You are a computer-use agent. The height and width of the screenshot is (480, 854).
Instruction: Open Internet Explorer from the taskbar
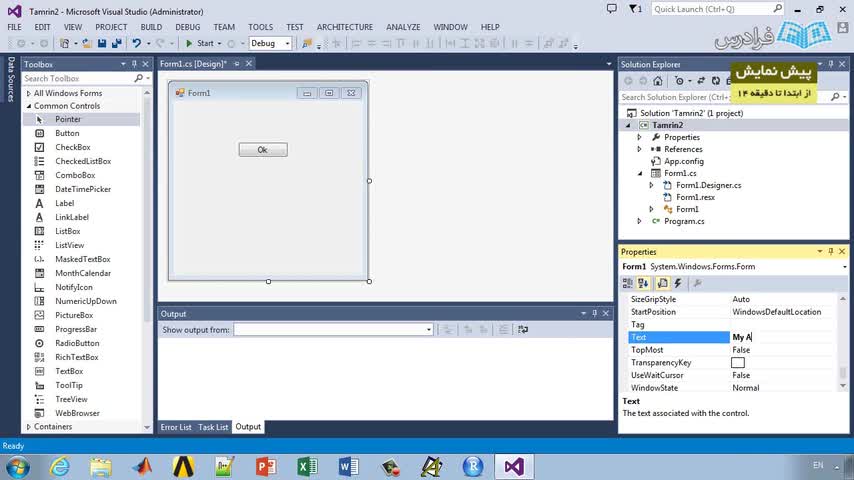tap(59, 467)
